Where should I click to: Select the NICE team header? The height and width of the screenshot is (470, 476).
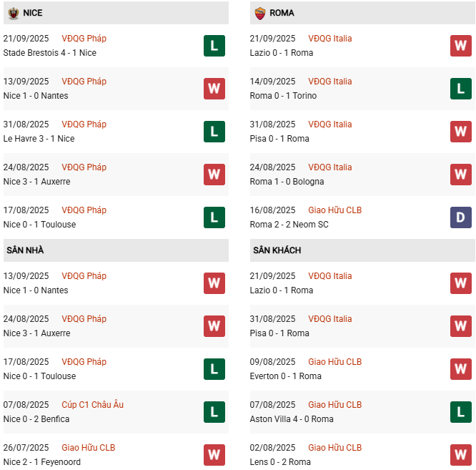coord(33,13)
